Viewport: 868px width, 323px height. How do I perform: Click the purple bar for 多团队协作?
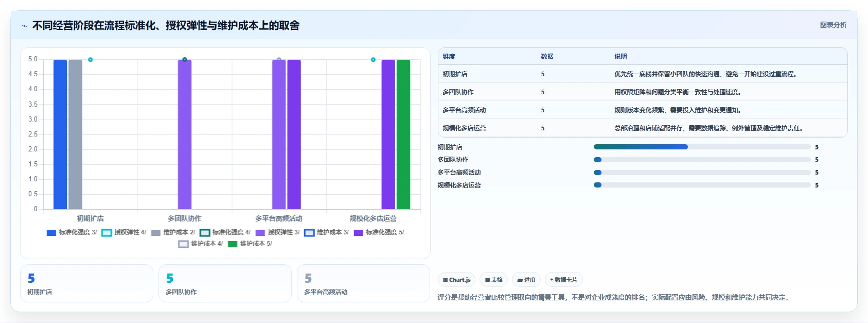[185, 134]
